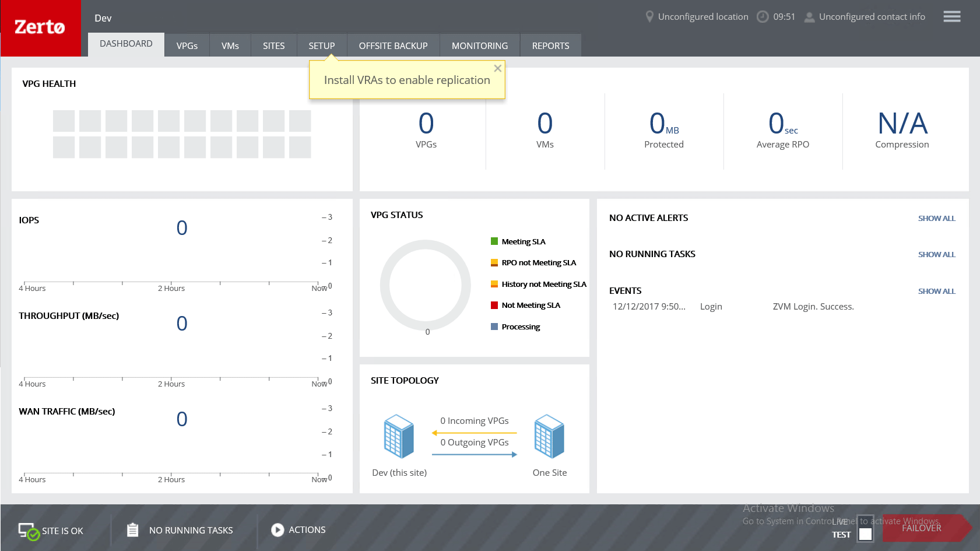Image resolution: width=980 pixels, height=551 pixels.
Task: Show all events
Action: click(937, 291)
